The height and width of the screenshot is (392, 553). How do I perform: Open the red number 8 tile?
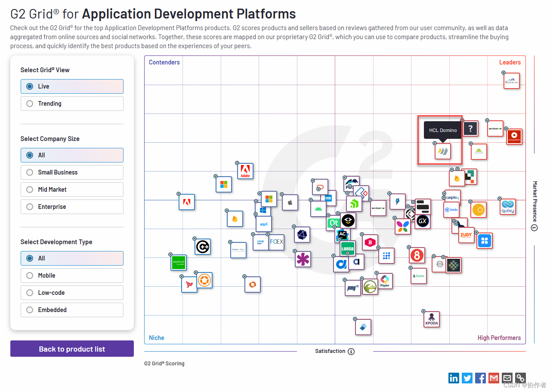click(x=417, y=255)
